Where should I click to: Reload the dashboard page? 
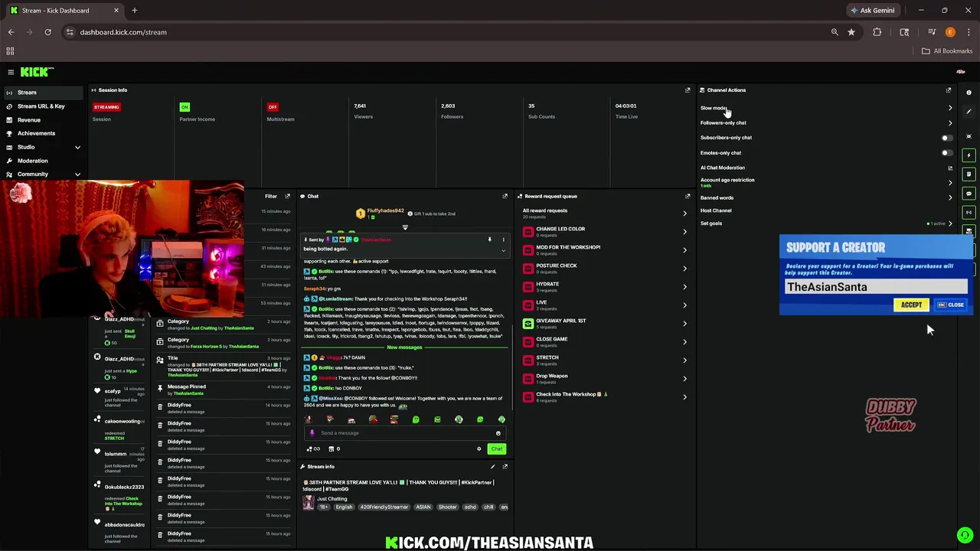click(x=47, y=32)
